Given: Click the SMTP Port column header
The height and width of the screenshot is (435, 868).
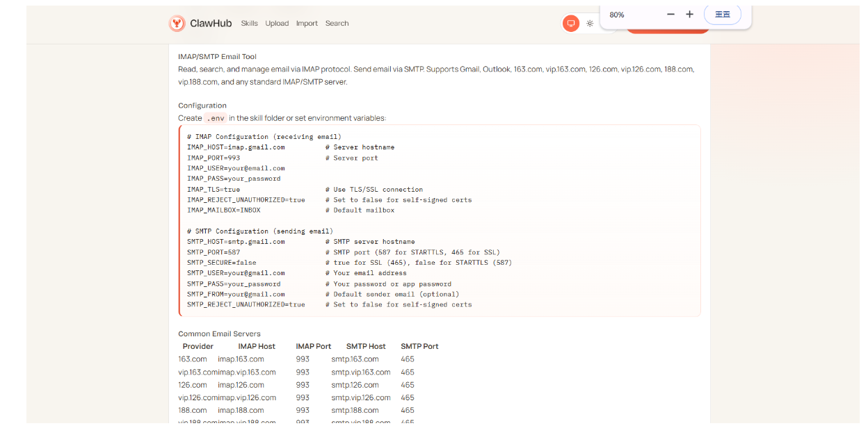Looking at the screenshot, I should coord(419,346).
